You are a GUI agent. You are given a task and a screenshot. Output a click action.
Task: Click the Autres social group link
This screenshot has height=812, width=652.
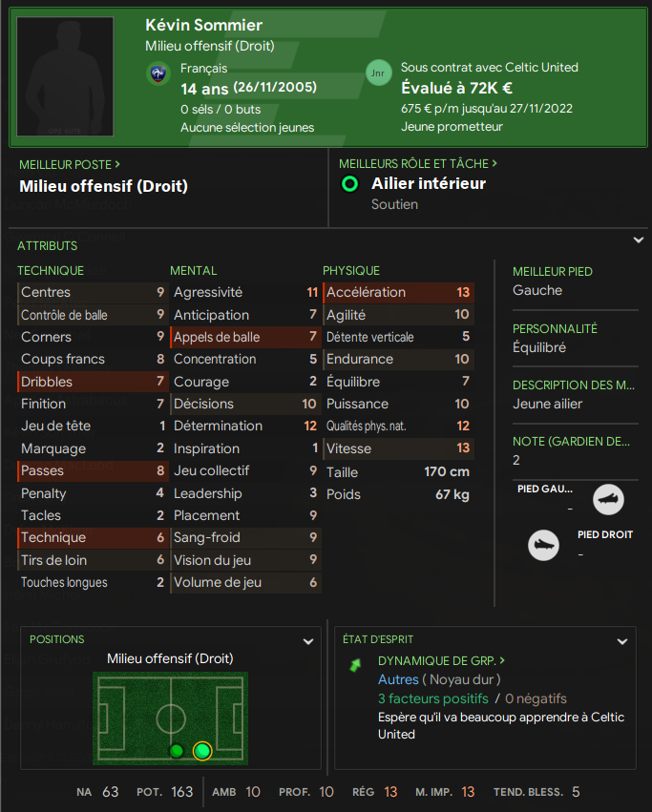coord(398,679)
